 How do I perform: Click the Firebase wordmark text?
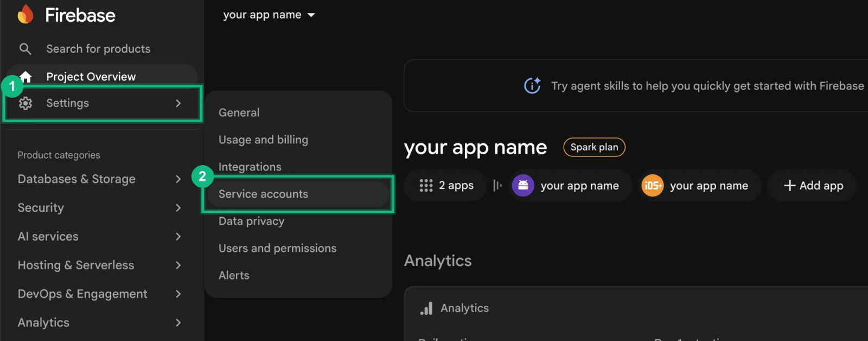(x=80, y=15)
